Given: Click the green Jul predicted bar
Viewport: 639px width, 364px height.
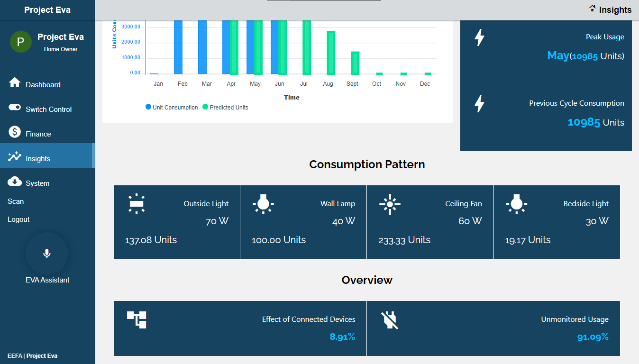Looking at the screenshot, I should coord(307,47).
